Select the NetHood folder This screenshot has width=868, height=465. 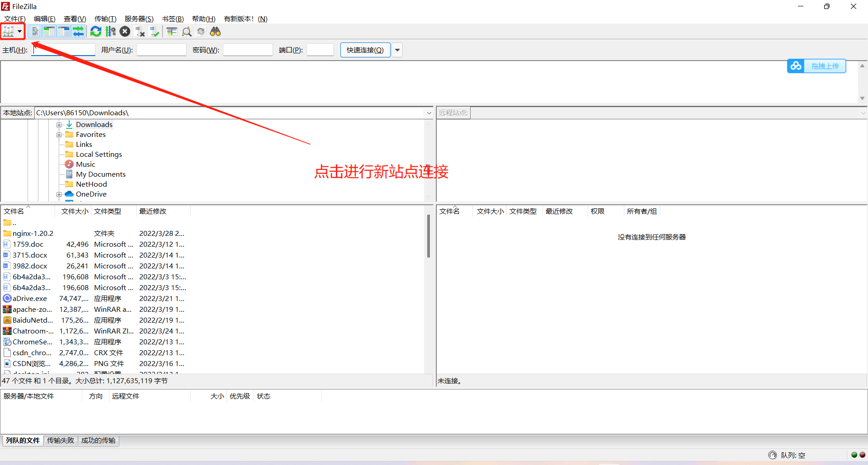[x=91, y=184]
